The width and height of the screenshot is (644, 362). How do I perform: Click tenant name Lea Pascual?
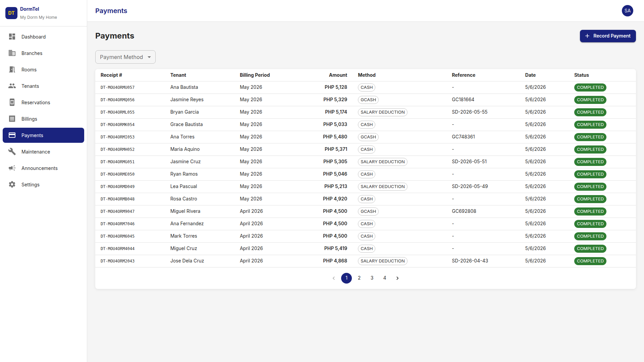point(183,186)
